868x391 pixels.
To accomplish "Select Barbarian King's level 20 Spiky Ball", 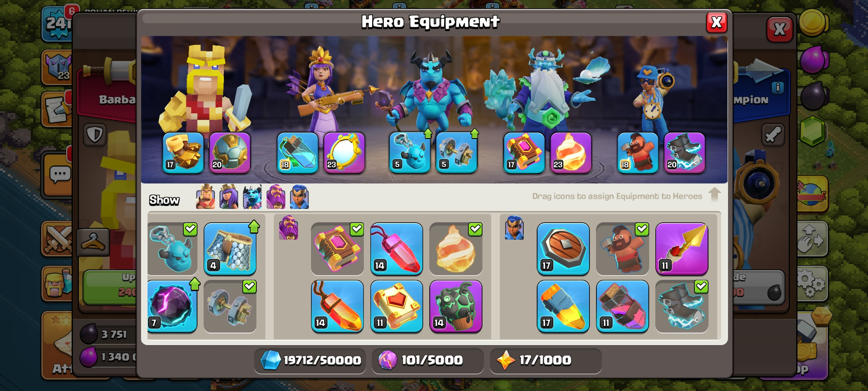I will click(230, 152).
